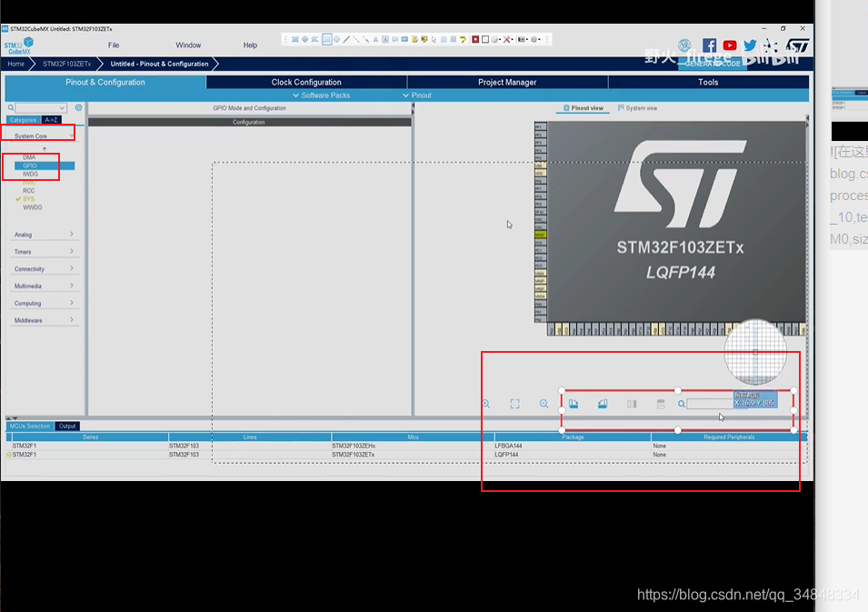Open the Software Packs dropdown

point(321,95)
